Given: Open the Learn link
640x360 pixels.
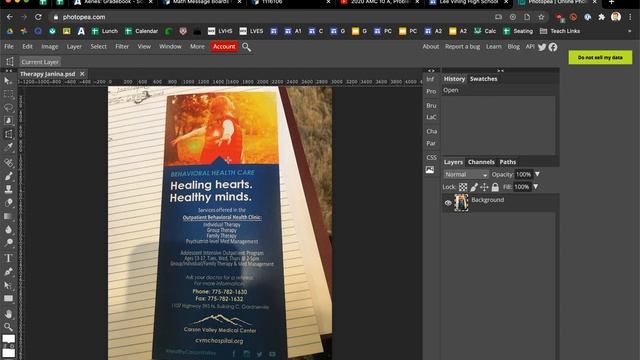Looking at the screenshot, I should click(493, 47).
